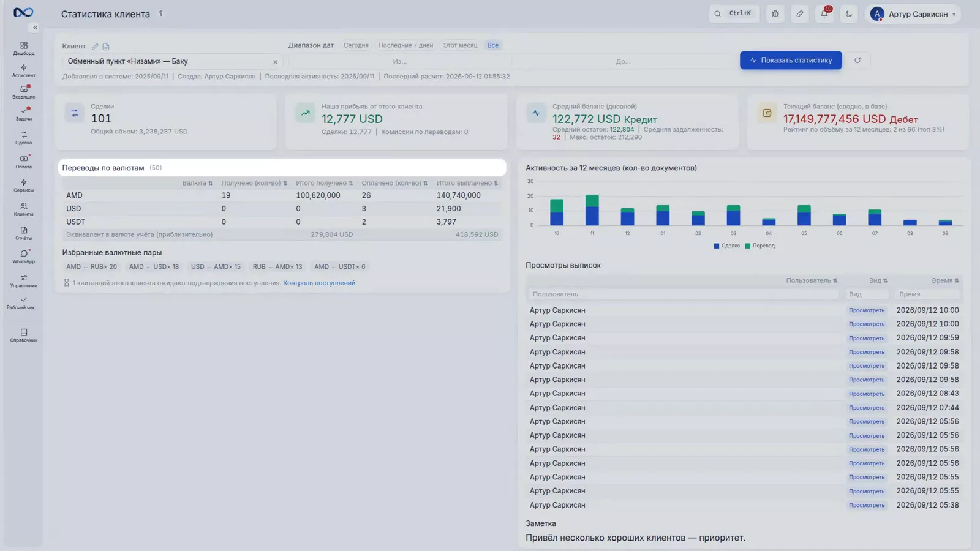Select Последние 7 дней date range
Screen dimensions: 980x551
coord(405,45)
